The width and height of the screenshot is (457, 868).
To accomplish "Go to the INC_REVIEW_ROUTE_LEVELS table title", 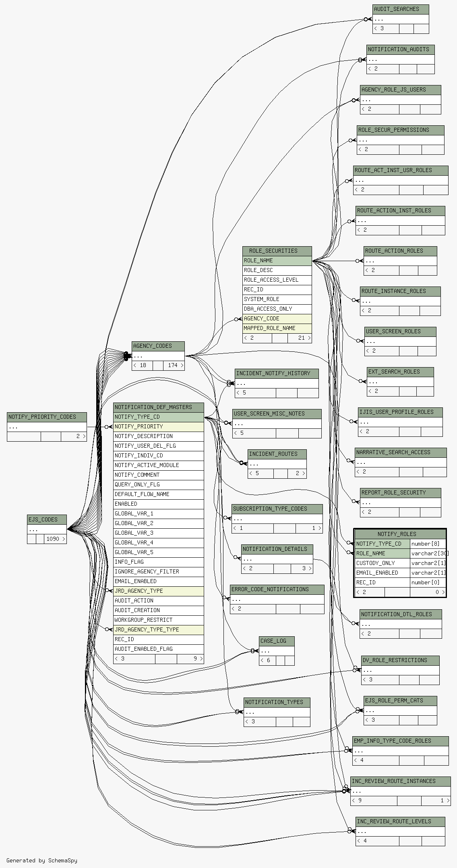I will point(400,822).
